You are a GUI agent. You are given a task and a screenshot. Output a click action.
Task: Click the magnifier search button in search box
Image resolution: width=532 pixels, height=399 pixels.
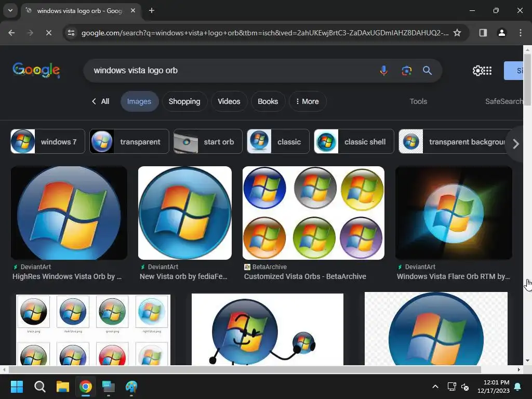427,71
